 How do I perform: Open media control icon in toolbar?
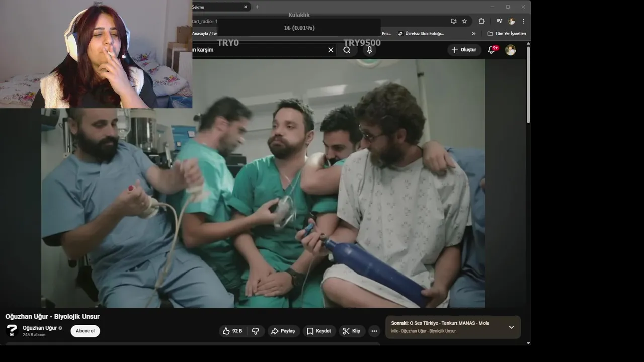click(x=499, y=21)
